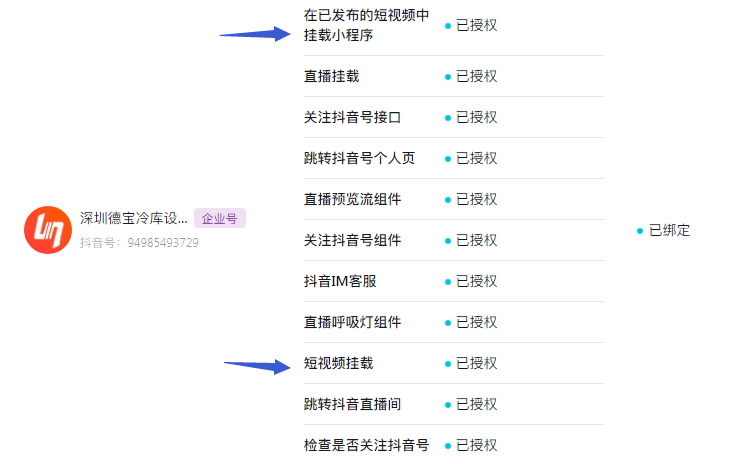743x464 pixels.
Task: Click the 已绑定 binding status text
Action: pyautogui.click(x=670, y=230)
